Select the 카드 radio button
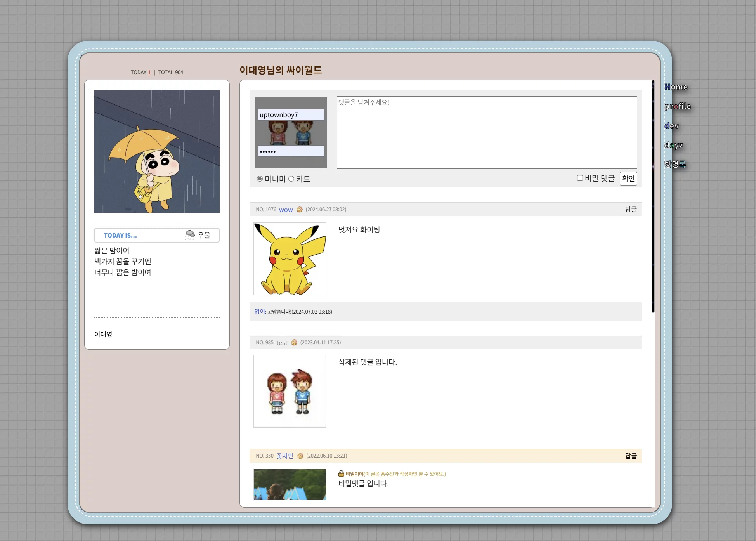 click(291, 179)
